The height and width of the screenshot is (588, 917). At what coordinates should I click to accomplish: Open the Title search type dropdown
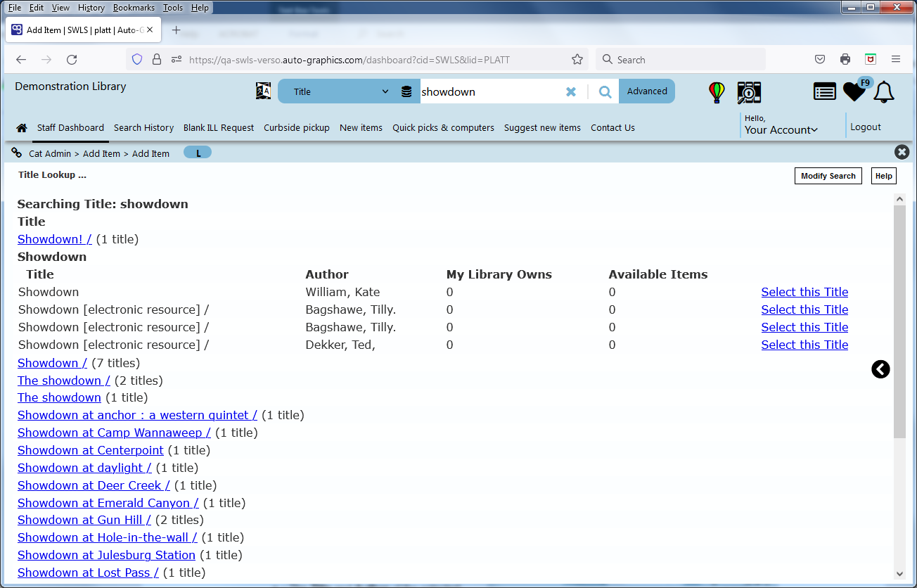(x=341, y=91)
